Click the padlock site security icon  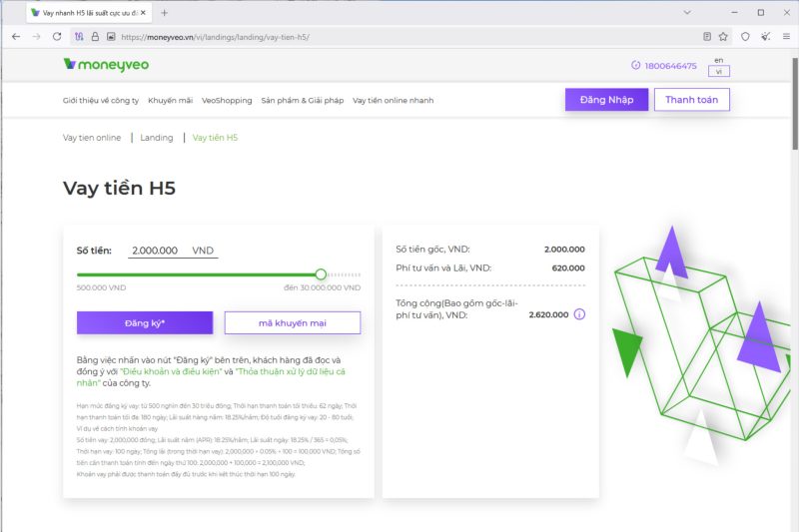[95, 37]
